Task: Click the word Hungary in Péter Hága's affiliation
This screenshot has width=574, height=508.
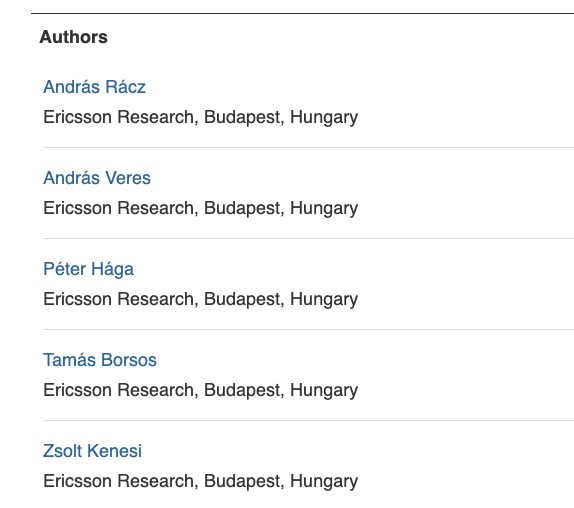Action: tap(324, 300)
